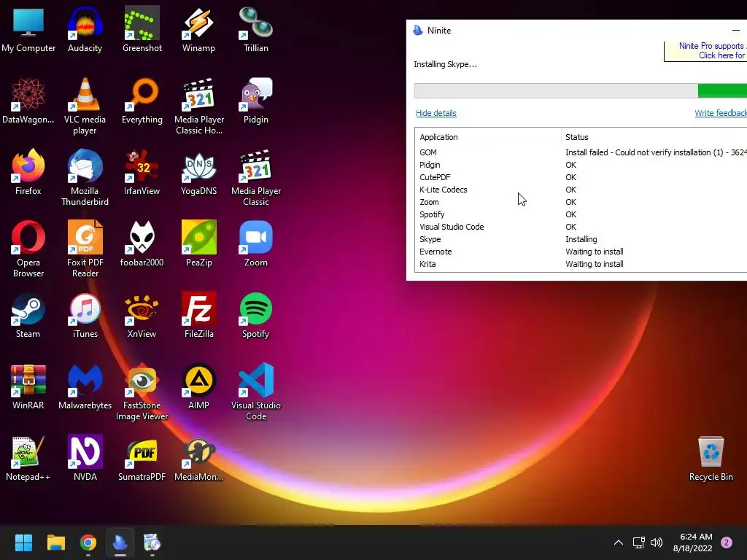The width and height of the screenshot is (747, 560).
Task: Click the Opera Browser shortcut
Action: pos(28,249)
